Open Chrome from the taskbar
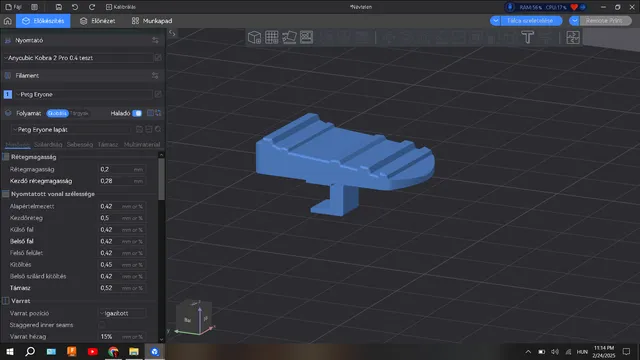The width and height of the screenshot is (640, 360). (113, 351)
